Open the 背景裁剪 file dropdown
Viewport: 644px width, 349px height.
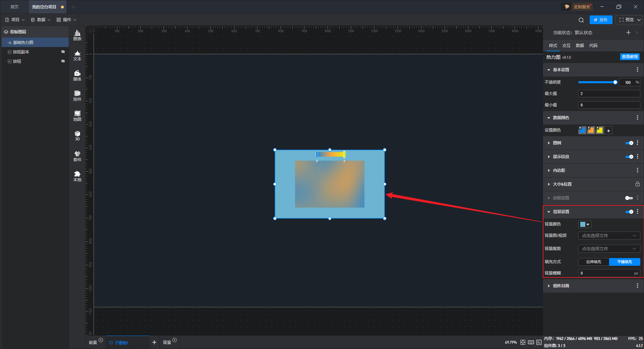pyautogui.click(x=609, y=249)
